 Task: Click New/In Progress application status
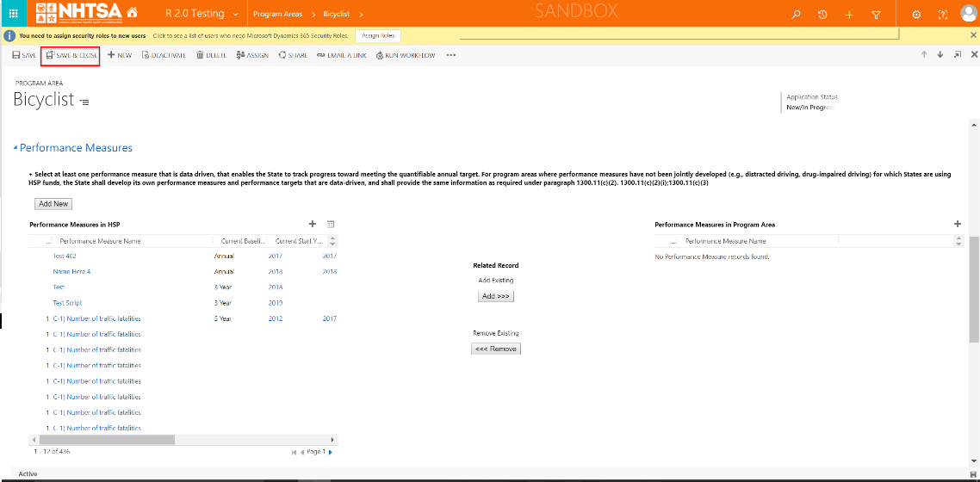[810, 108]
